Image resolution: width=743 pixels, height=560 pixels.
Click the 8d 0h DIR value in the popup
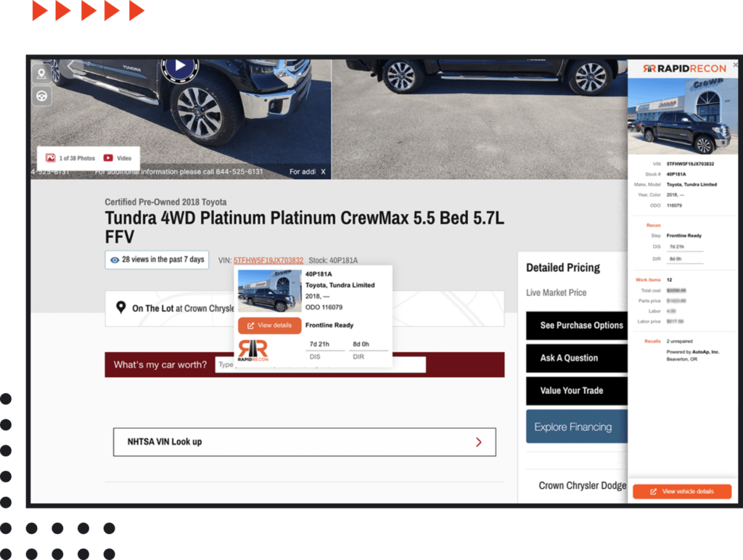coord(361,344)
